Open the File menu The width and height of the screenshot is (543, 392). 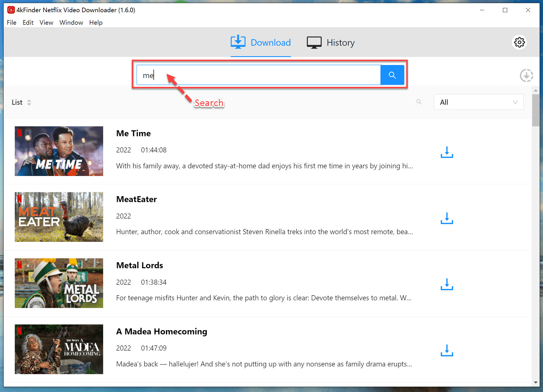click(x=12, y=22)
